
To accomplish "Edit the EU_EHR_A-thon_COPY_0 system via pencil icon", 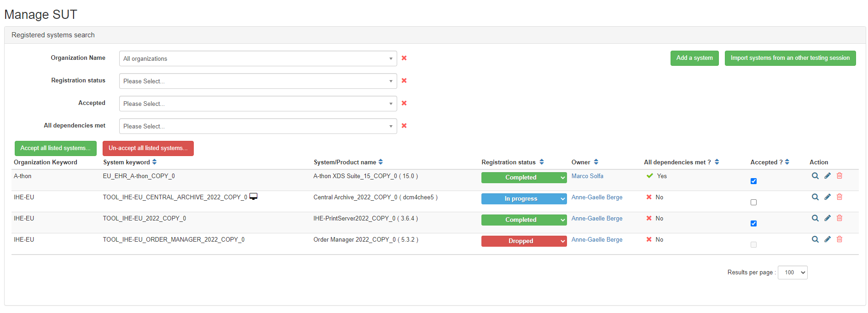I will click(x=827, y=176).
